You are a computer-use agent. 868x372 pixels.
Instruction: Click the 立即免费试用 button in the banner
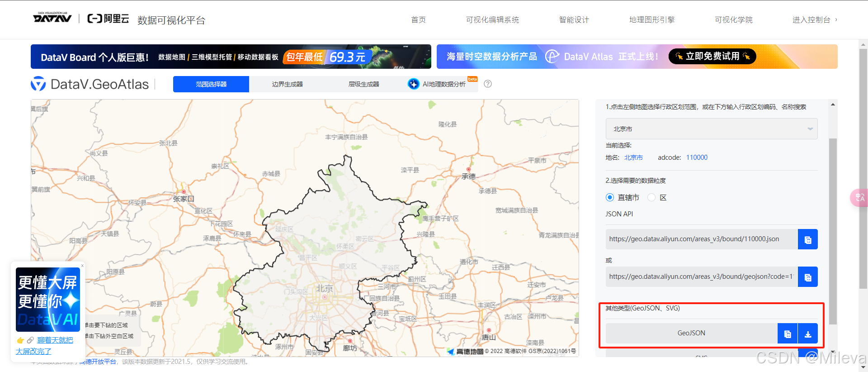click(712, 56)
